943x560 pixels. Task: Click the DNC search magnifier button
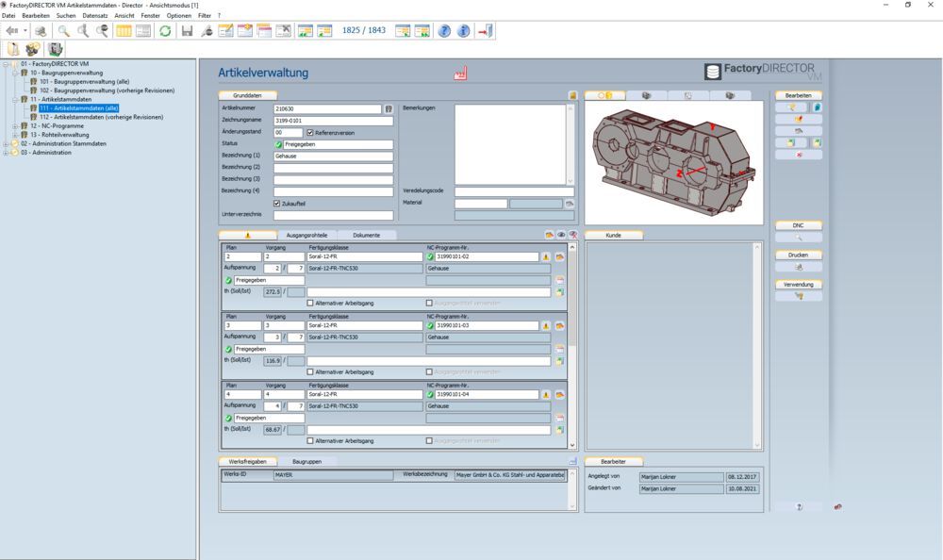point(799,238)
